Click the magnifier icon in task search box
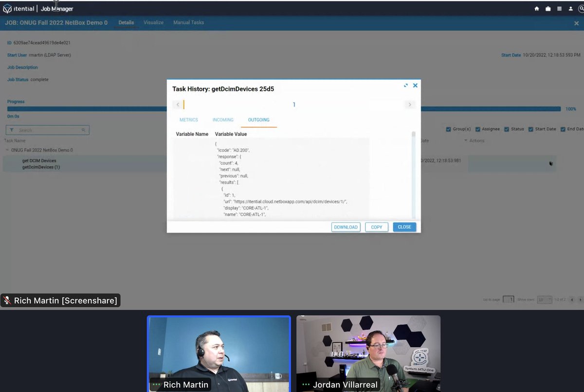The width and height of the screenshot is (584, 392). (84, 130)
